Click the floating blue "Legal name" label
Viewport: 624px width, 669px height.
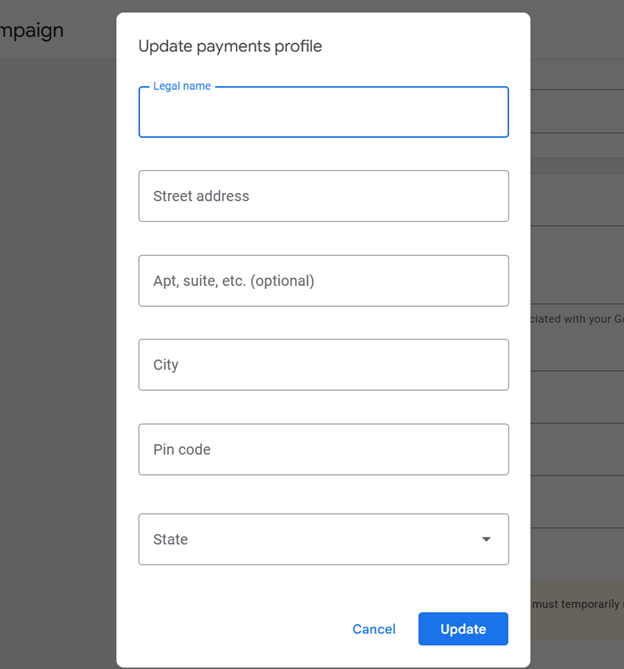coord(182,86)
